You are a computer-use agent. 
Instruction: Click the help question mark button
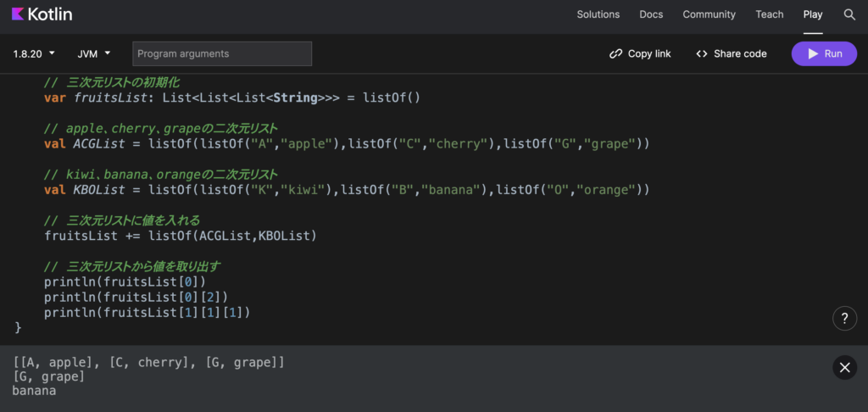pyautogui.click(x=845, y=319)
